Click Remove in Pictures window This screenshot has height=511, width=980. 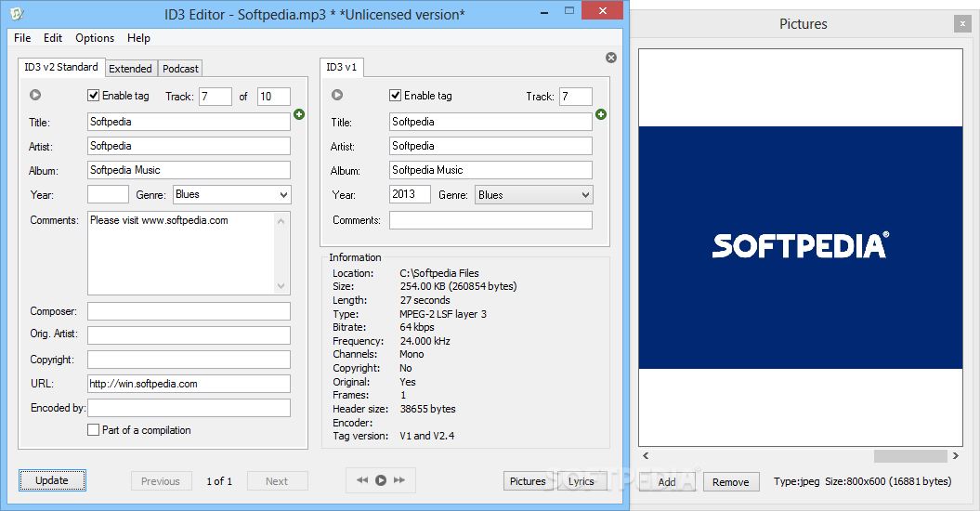(x=731, y=482)
